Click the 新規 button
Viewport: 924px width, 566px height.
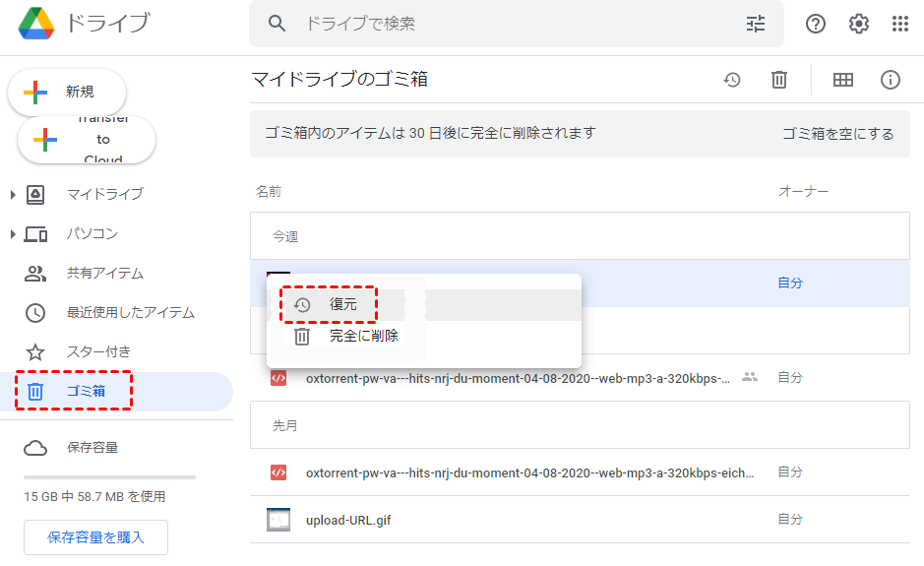67,92
